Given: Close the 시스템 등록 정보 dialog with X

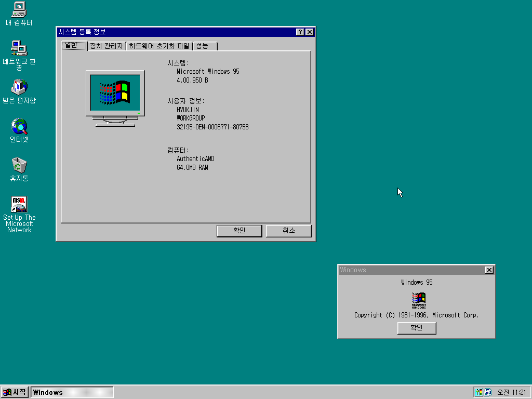Looking at the screenshot, I should [x=310, y=32].
